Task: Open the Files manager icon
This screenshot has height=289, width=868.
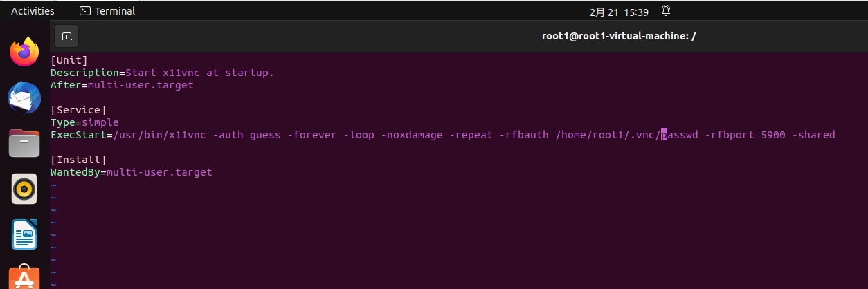Action: point(24,143)
